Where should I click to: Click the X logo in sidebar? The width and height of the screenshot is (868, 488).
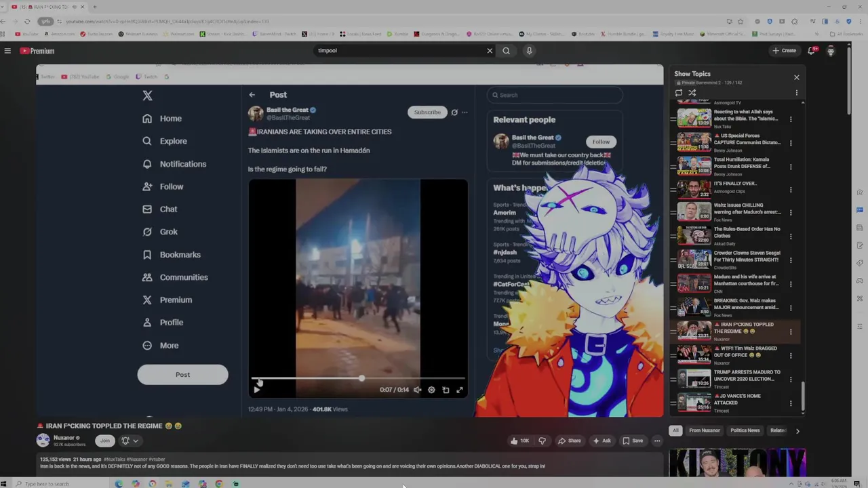click(x=147, y=96)
